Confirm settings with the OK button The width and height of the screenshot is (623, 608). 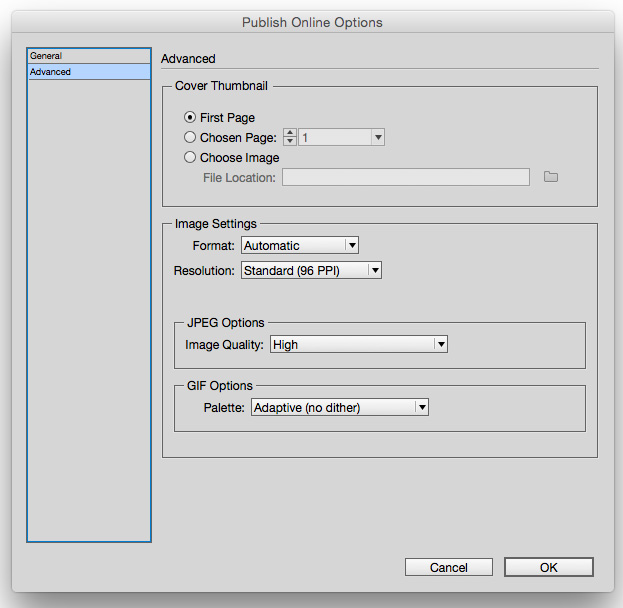coord(549,567)
